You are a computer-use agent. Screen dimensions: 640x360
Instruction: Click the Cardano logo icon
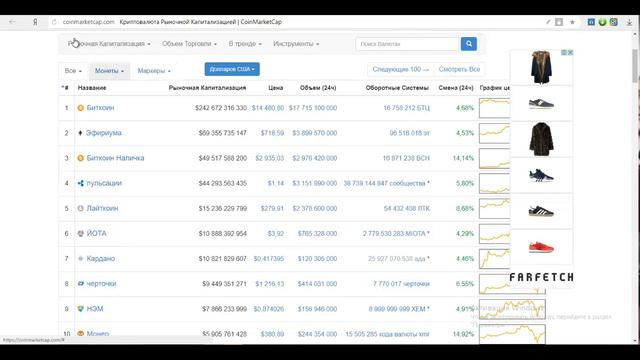click(80, 258)
